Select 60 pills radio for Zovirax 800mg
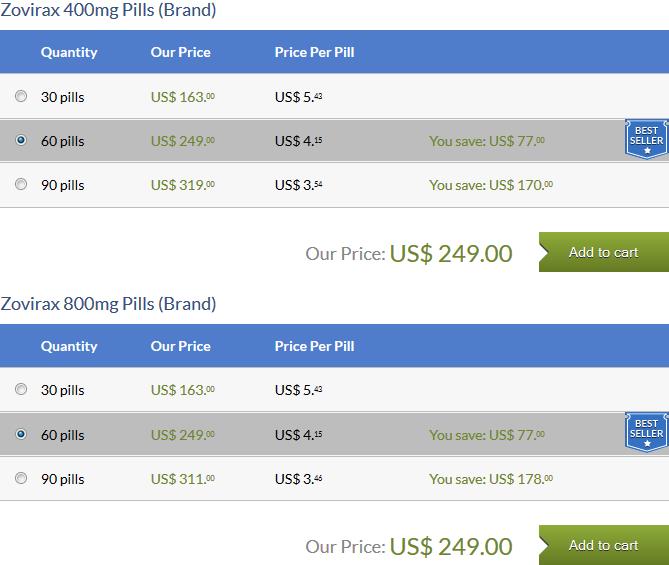This screenshot has height=565, width=669. click(x=20, y=434)
